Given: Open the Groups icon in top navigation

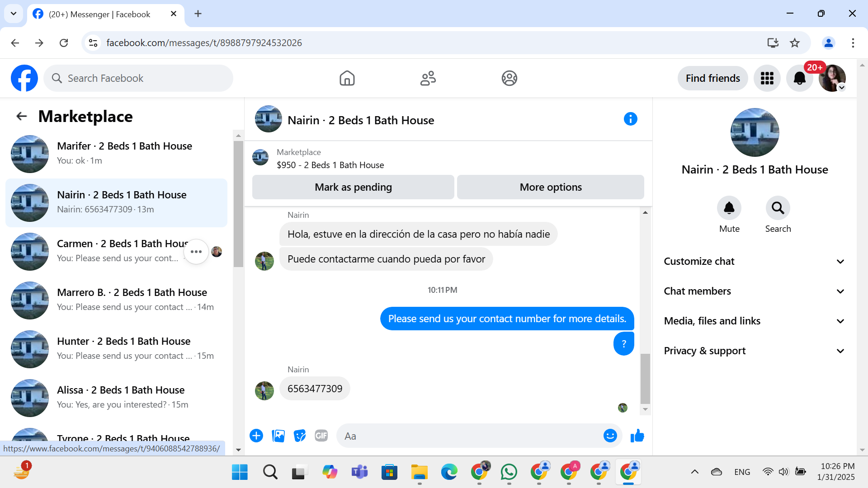Looking at the screenshot, I should (x=509, y=78).
